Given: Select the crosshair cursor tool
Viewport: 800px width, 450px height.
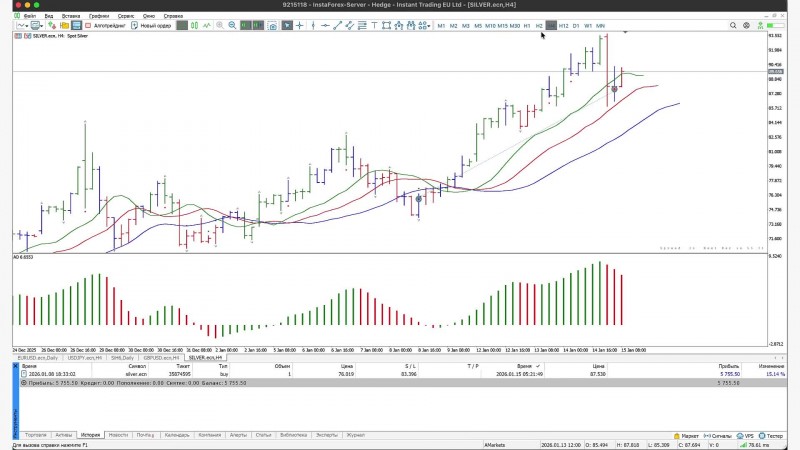Looking at the screenshot, I should pos(299,26).
